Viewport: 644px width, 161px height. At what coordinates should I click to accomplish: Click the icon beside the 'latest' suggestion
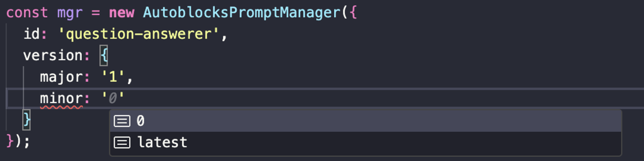pyautogui.click(x=122, y=143)
